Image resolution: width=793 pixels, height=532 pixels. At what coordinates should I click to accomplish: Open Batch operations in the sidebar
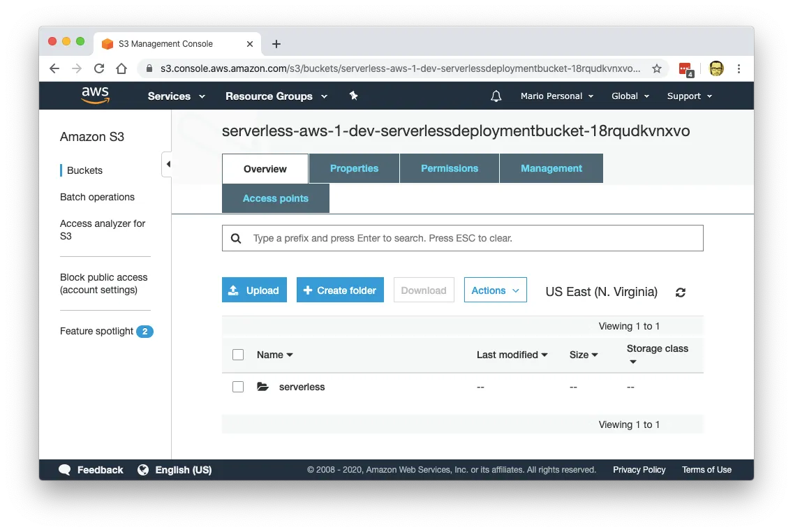(97, 197)
